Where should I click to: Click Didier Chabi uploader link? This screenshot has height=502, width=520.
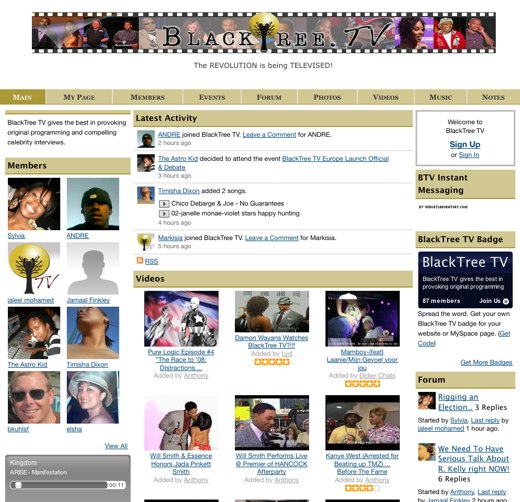click(377, 376)
